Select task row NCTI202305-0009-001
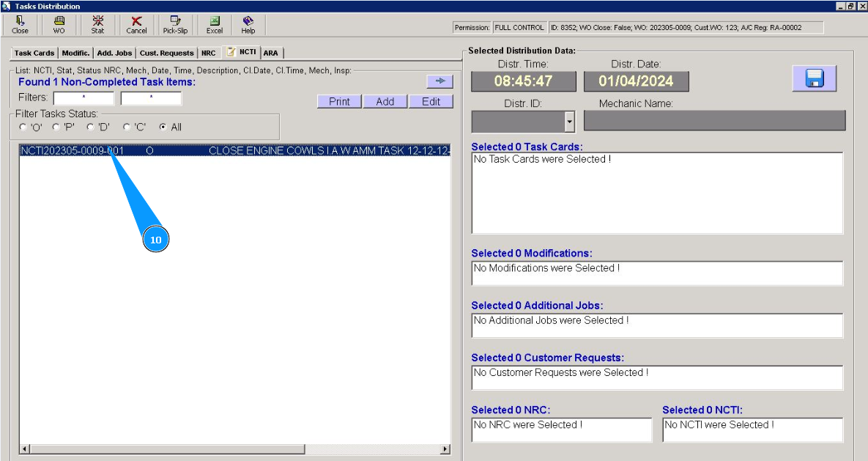The image size is (868, 461). (x=234, y=151)
